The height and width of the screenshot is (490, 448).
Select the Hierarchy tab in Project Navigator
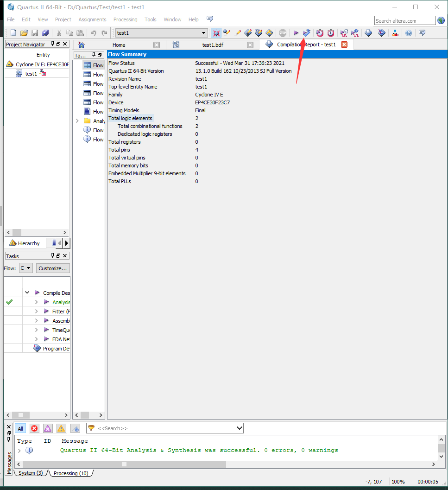point(25,243)
